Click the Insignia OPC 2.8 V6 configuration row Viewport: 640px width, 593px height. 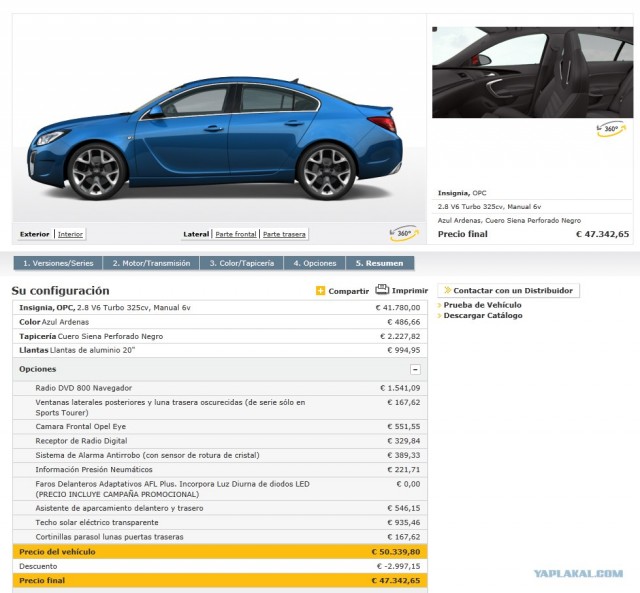pos(220,308)
